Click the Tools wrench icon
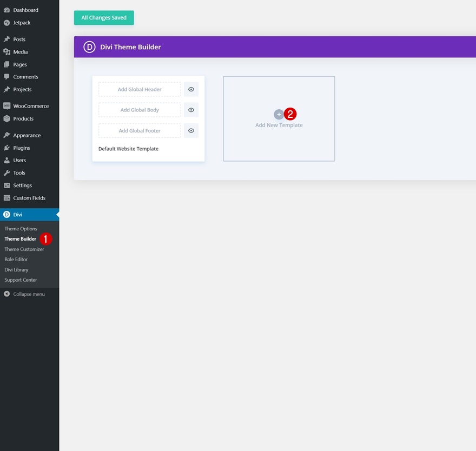 (x=6, y=173)
